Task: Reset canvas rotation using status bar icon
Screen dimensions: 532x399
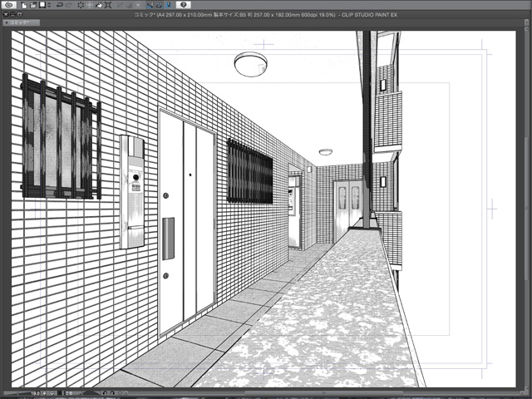Action: click(x=120, y=393)
